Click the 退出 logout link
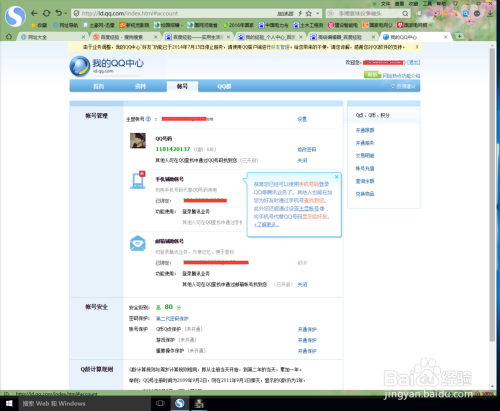The height and width of the screenshot is (411, 500). (413, 62)
